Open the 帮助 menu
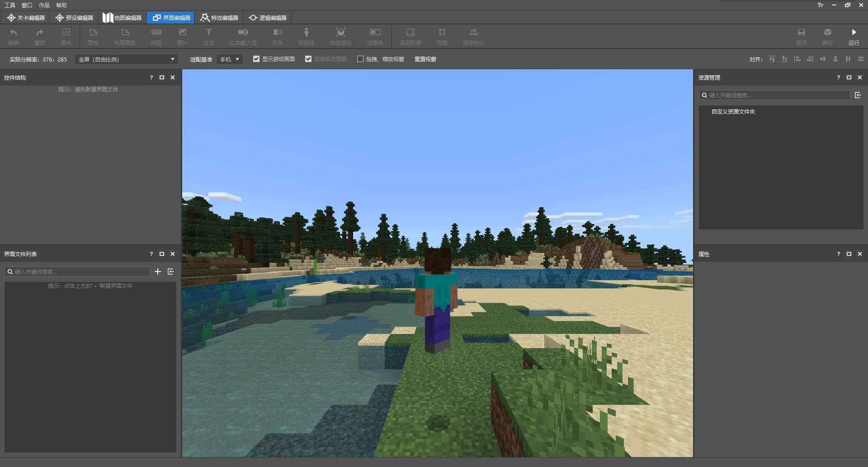 coord(61,5)
